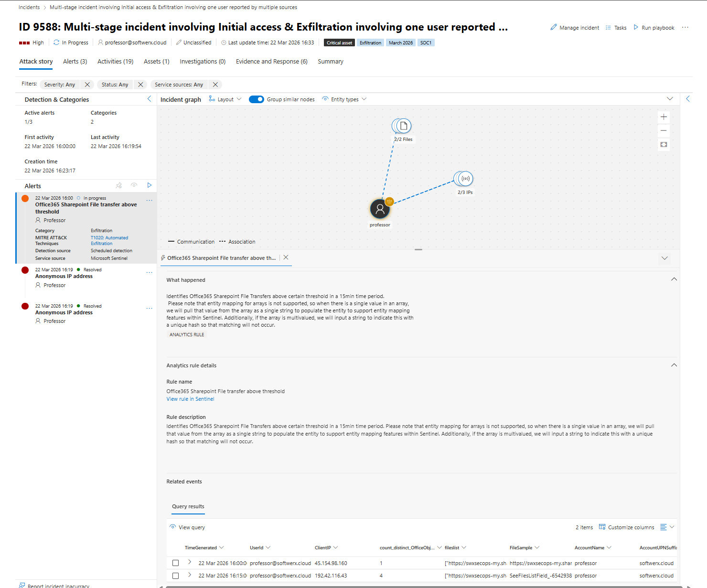Select the professor user node

pyautogui.click(x=380, y=209)
